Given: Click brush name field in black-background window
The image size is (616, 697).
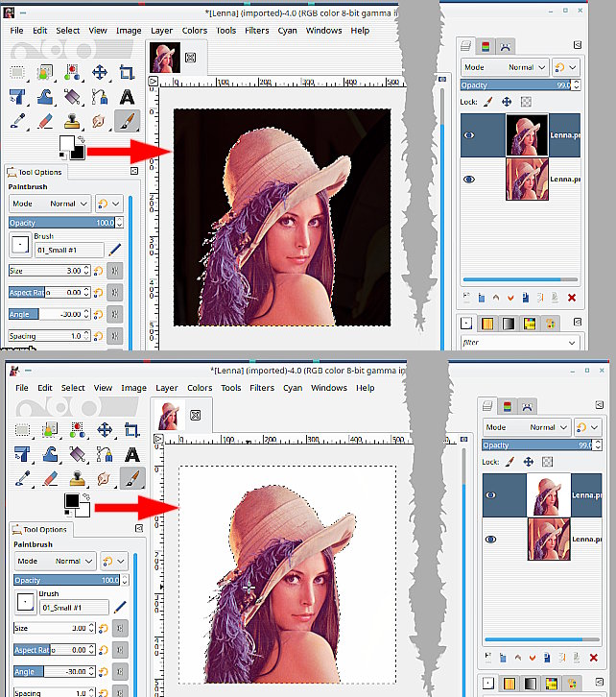Looking at the screenshot, I should [x=69, y=251].
